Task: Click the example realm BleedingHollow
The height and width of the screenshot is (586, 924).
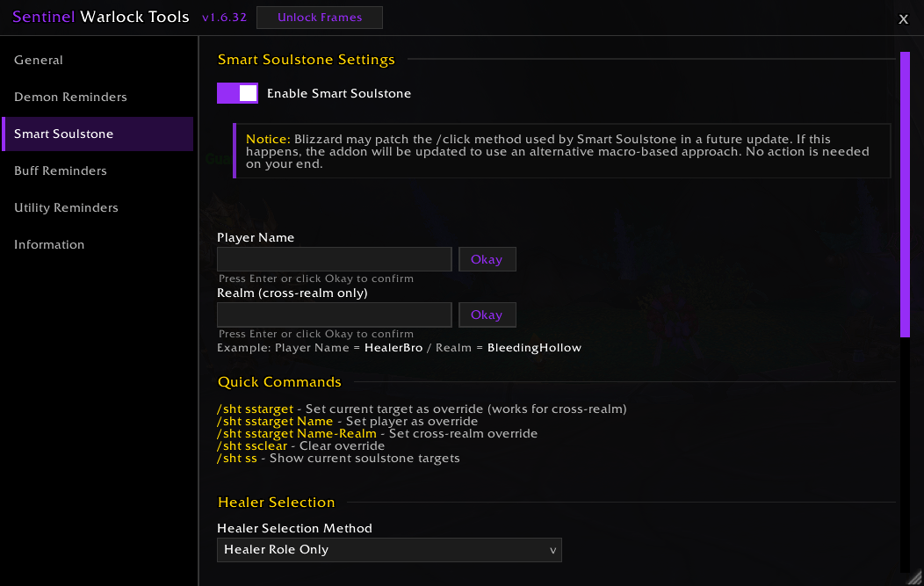Action: [x=535, y=348]
